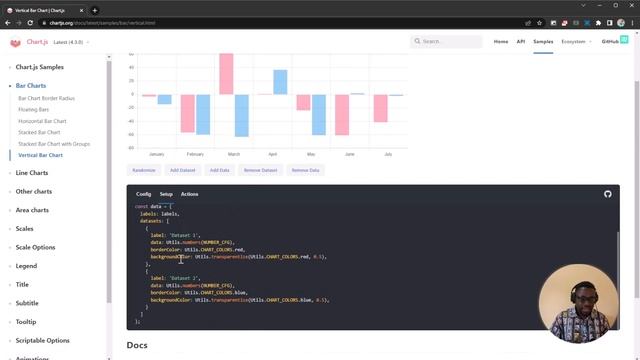
Task: Reload the page with refresh icon
Action: (30, 23)
